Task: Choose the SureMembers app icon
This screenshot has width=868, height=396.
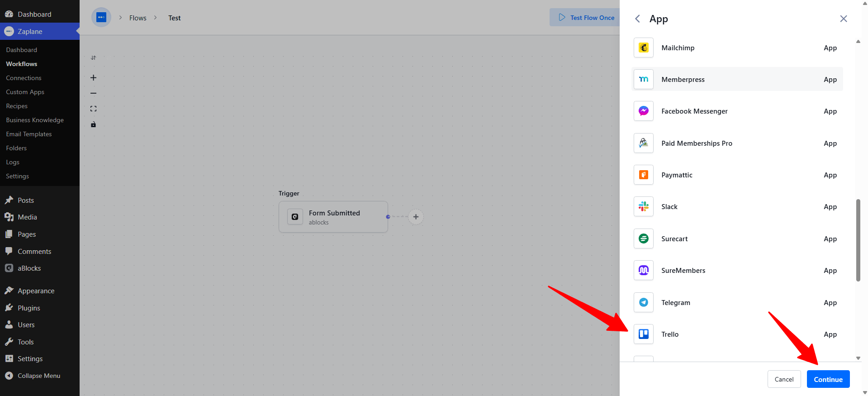Action: pos(643,270)
